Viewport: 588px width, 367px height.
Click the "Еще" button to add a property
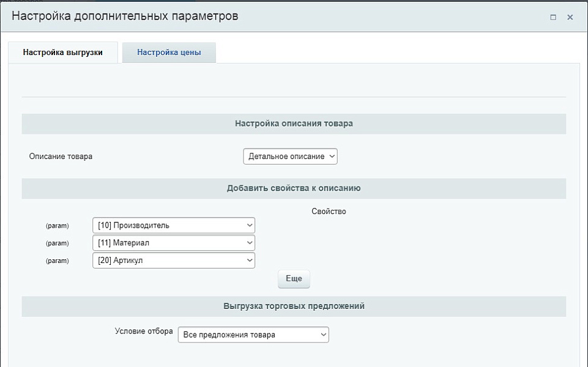tap(294, 279)
